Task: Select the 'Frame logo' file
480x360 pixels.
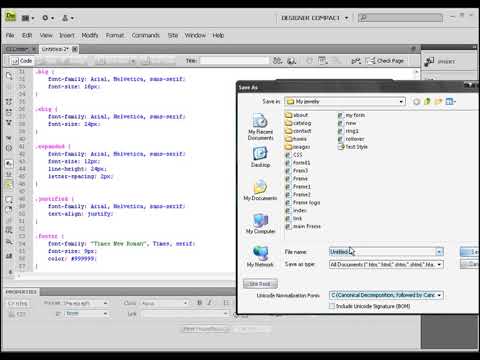Action: [303, 202]
